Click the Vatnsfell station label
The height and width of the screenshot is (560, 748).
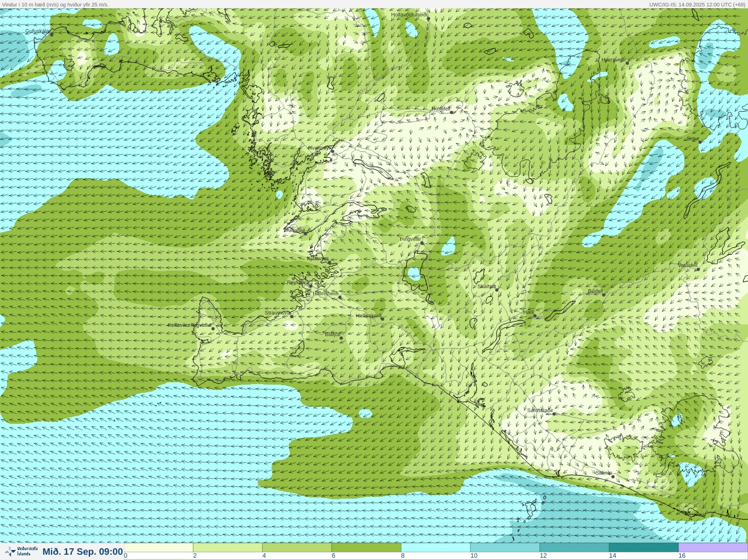(x=688, y=265)
